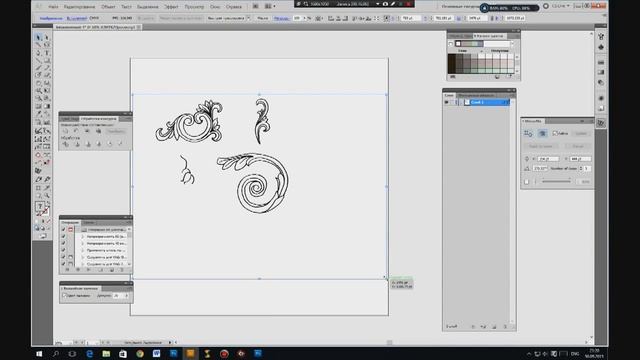
Task: Select the Line Segment tool
Action: point(39,60)
